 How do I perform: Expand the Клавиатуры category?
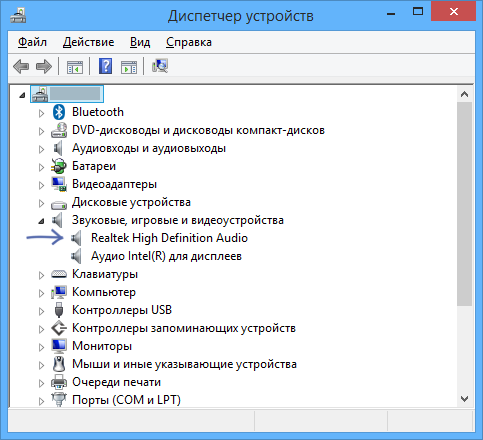41,275
